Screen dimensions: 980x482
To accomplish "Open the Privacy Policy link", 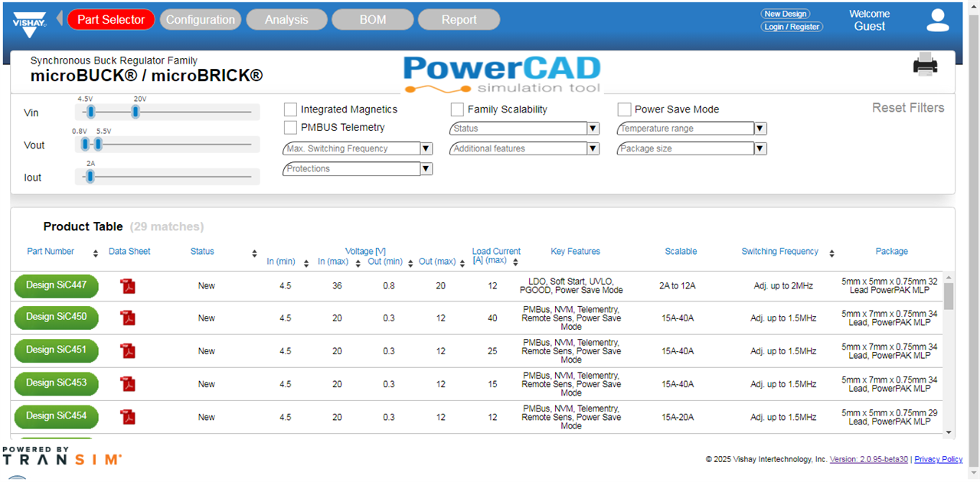I will (938, 459).
